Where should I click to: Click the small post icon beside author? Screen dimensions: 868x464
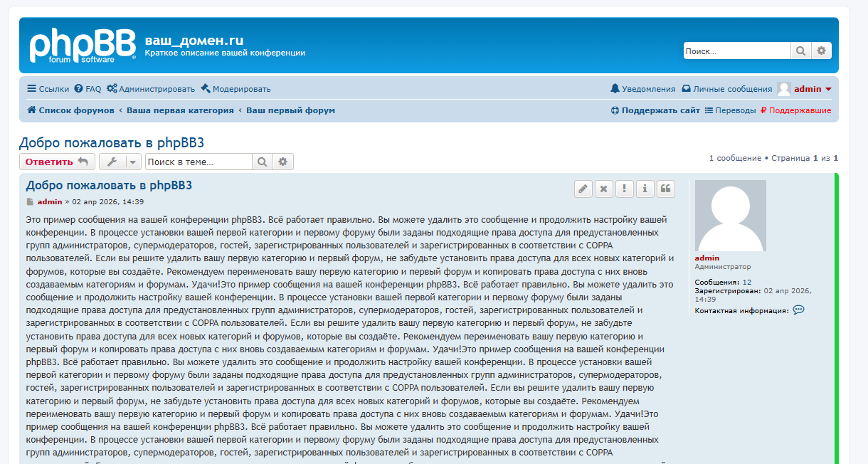(x=30, y=202)
